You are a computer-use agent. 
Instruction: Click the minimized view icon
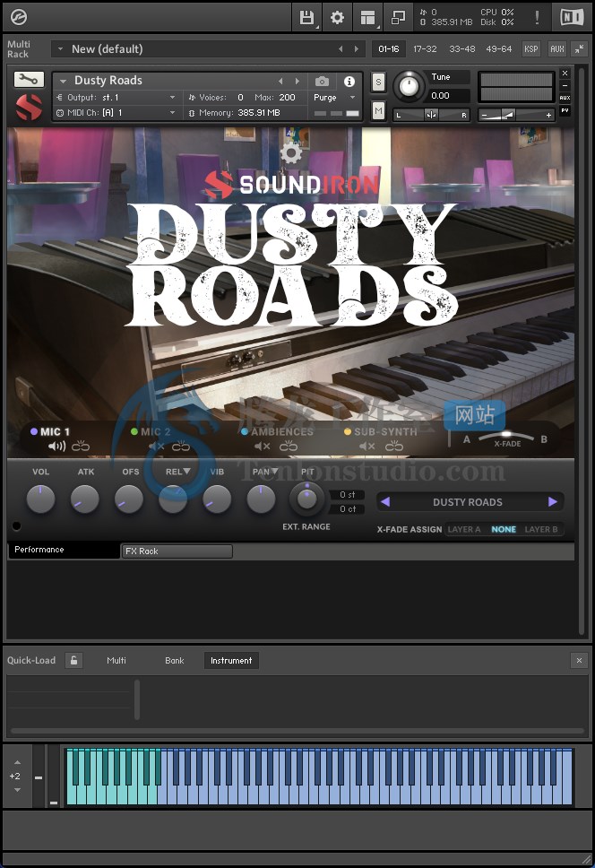coord(398,18)
